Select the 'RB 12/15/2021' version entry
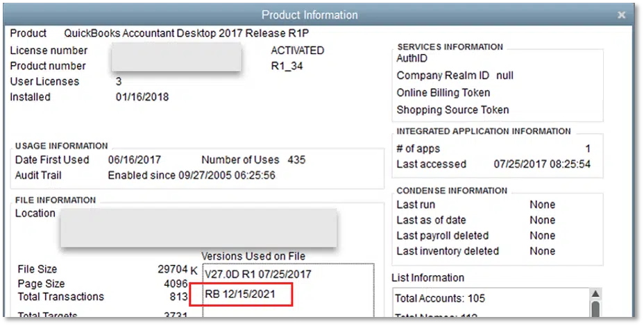Image resolution: width=644 pixels, height=326 pixels. (240, 294)
